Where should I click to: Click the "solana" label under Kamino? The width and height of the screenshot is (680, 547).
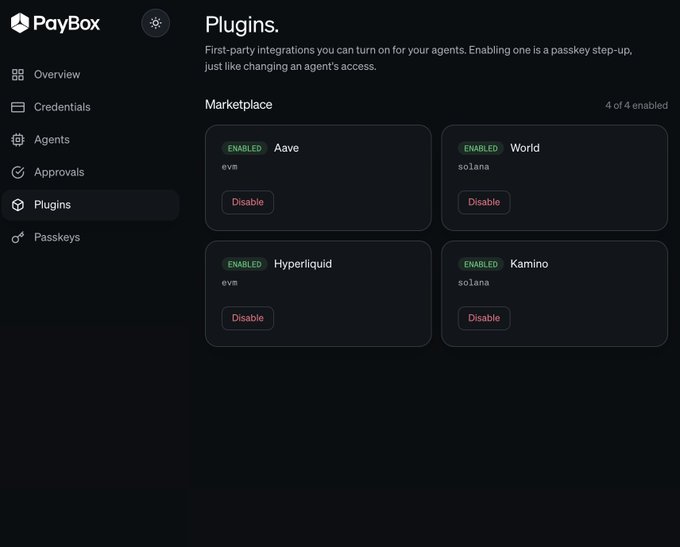coord(474,282)
